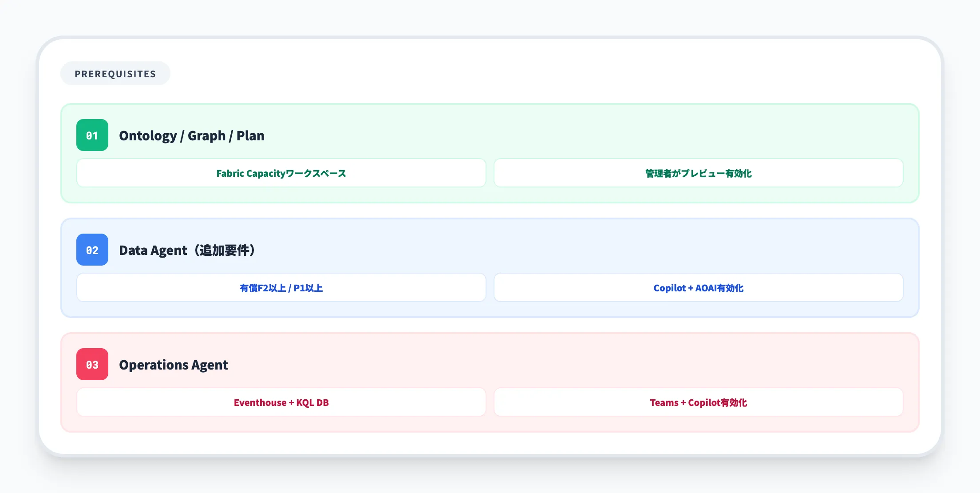Click the 有償F2以上 / P1以上 chip
The height and width of the screenshot is (493, 980).
[x=281, y=288]
